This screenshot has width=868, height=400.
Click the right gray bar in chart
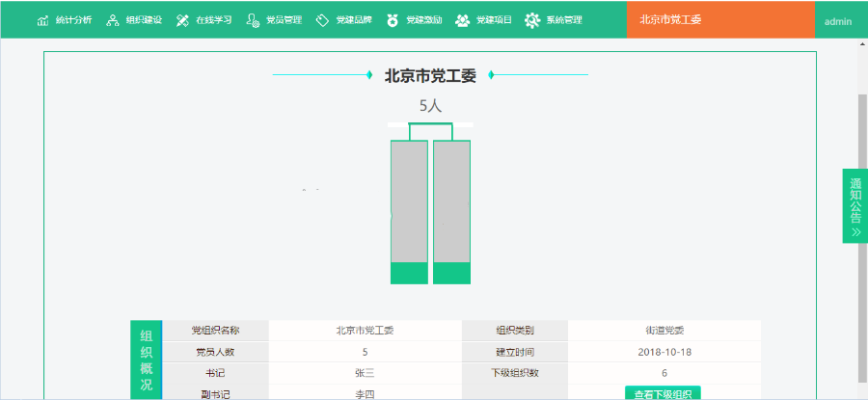[x=451, y=202]
